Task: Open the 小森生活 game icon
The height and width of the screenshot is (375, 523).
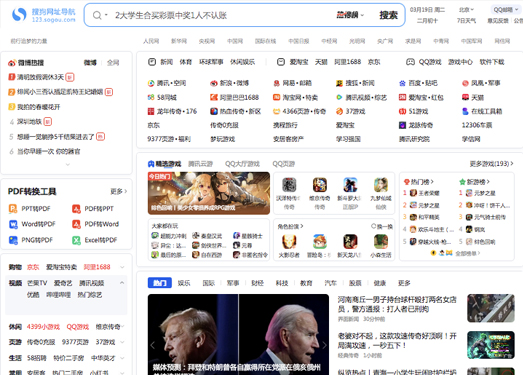Action: (x=381, y=242)
